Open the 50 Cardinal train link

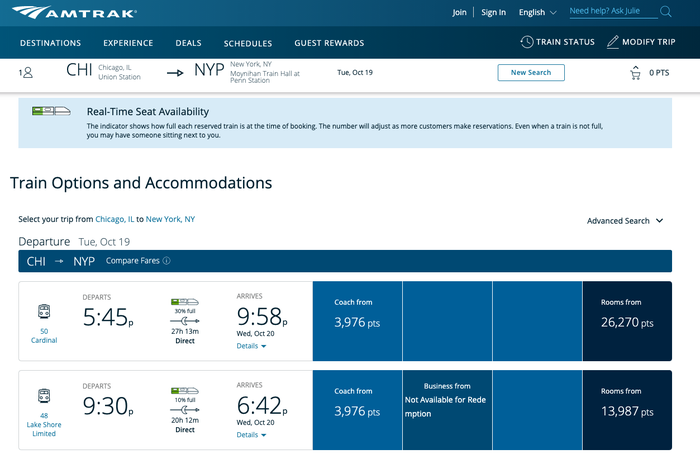(x=44, y=336)
